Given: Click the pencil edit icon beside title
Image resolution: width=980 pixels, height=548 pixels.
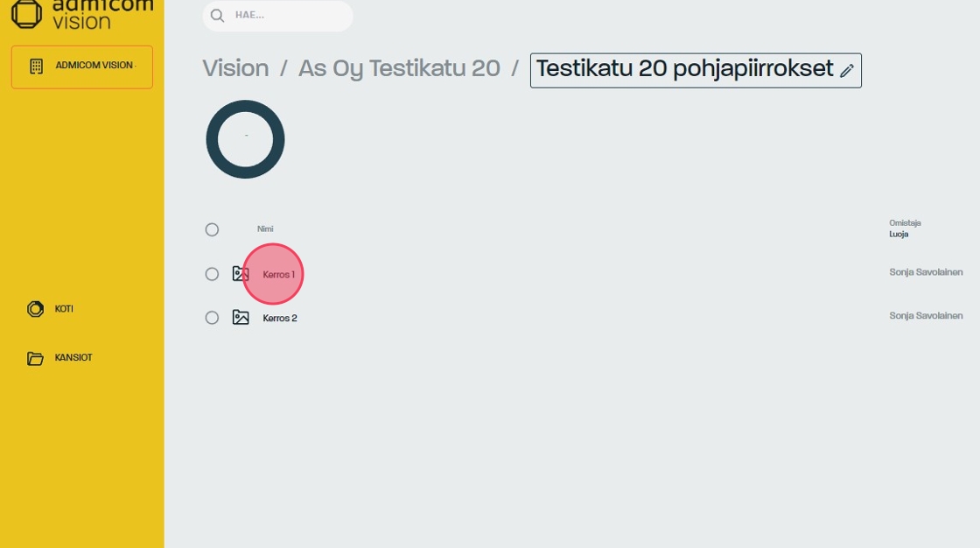Looking at the screenshot, I should (846, 71).
